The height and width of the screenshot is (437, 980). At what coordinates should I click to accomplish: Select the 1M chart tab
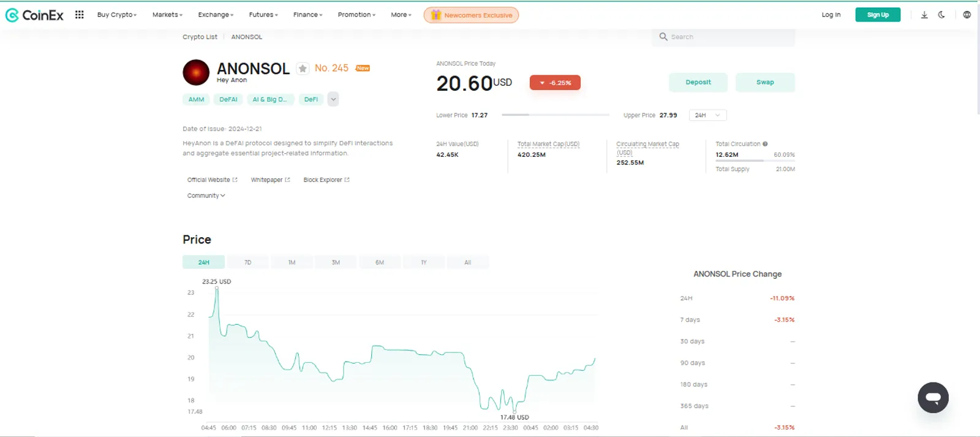292,262
